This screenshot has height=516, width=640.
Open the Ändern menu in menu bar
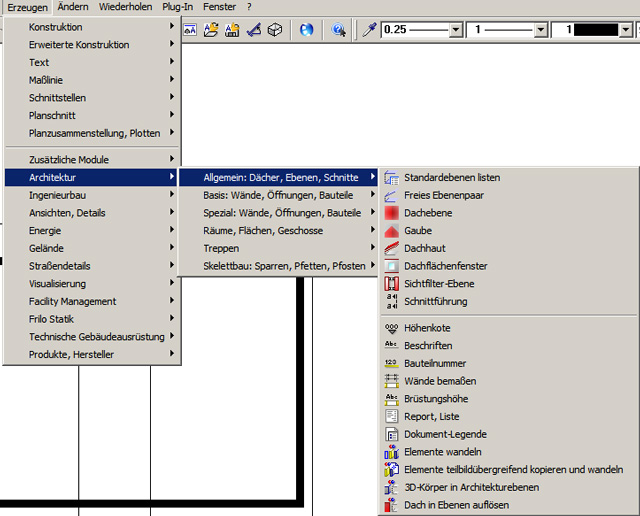click(72, 7)
